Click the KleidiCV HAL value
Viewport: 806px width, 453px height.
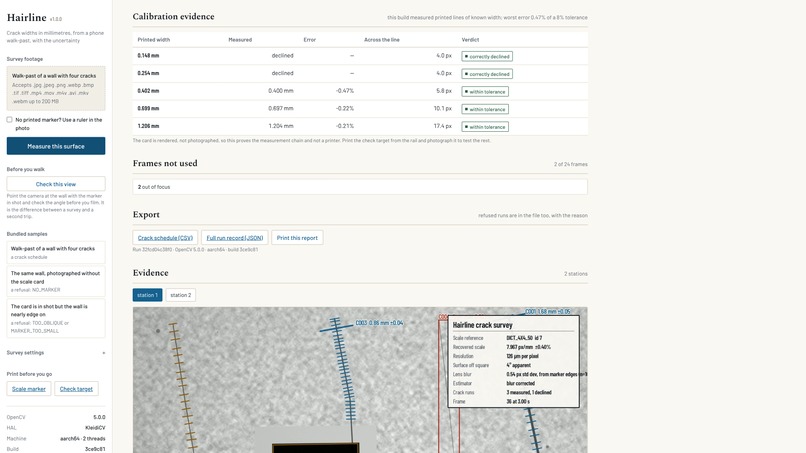[95, 428]
